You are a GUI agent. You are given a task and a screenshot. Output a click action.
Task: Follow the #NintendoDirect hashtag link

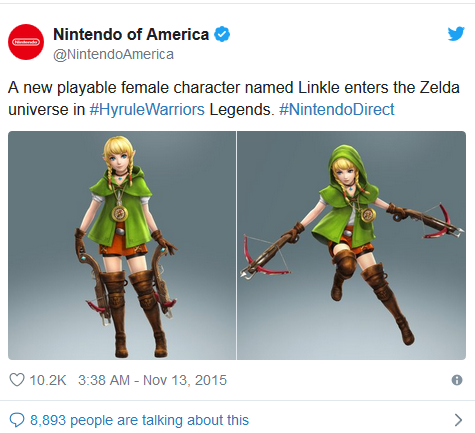(337, 109)
